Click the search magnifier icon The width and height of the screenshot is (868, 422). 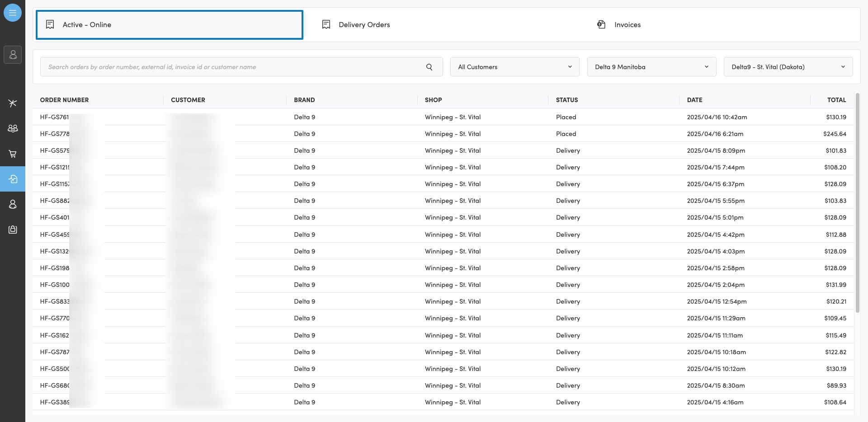point(429,67)
